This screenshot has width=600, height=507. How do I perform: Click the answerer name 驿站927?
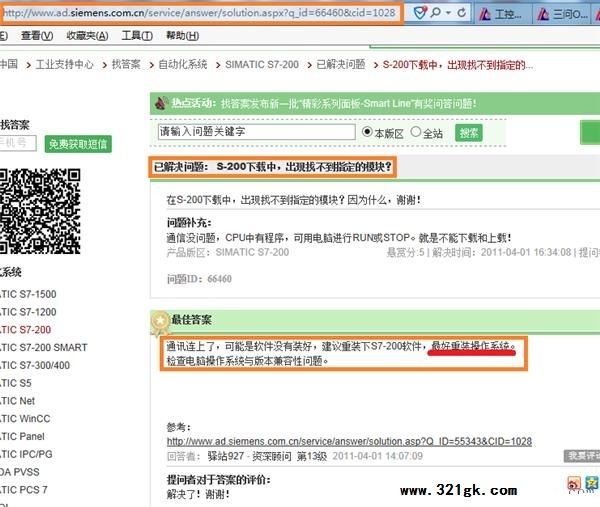pos(225,456)
